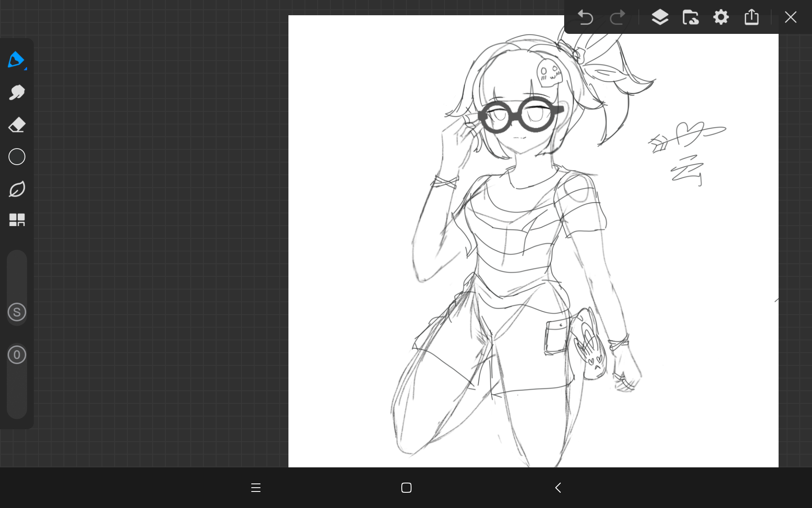Image resolution: width=812 pixels, height=508 pixels.
Task: Open the settings gear
Action: [x=721, y=17]
